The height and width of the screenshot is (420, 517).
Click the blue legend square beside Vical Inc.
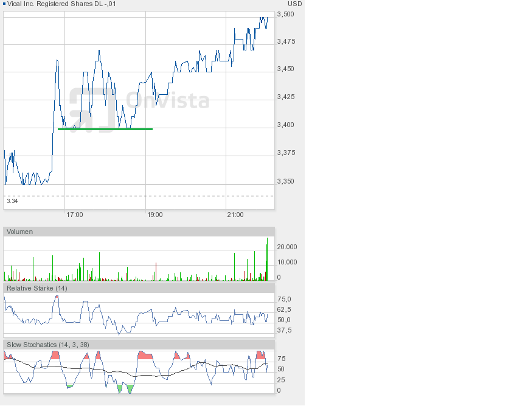(5, 4)
